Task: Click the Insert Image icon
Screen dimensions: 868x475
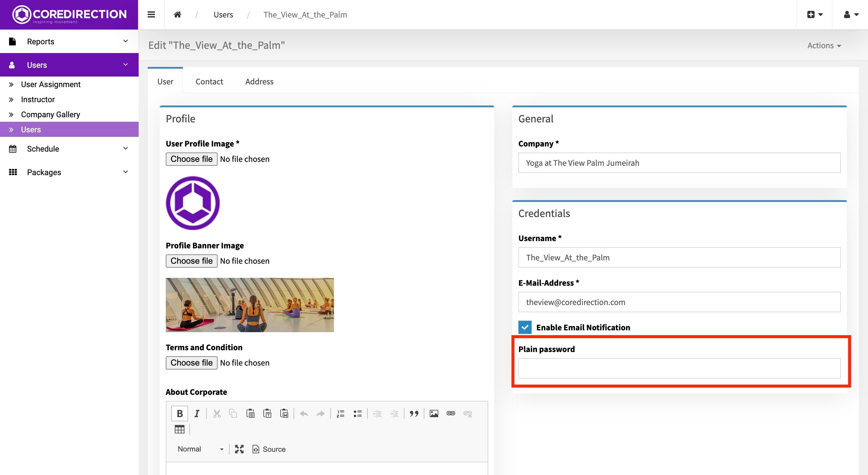Action: point(434,413)
